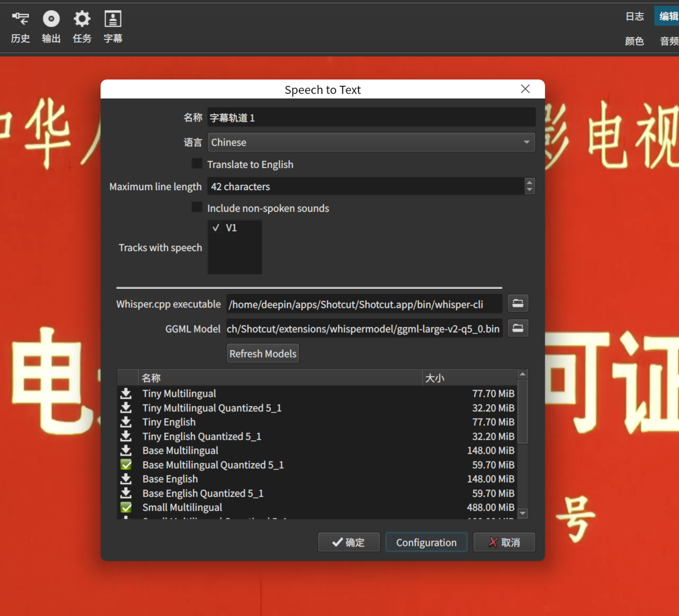Browse for Whisper.cpp executable file

coord(518,303)
